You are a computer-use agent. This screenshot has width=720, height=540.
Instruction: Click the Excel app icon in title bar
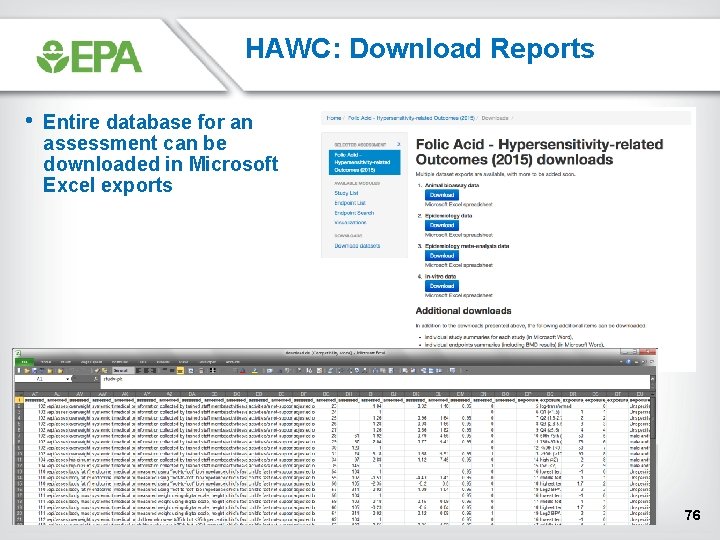click(18, 353)
